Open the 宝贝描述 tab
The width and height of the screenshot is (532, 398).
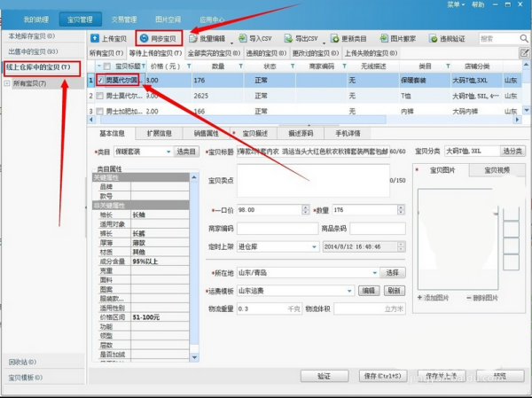(254, 133)
